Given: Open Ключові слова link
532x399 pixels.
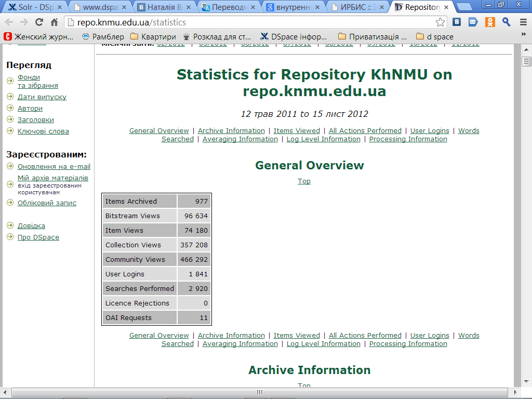Looking at the screenshot, I should click(x=43, y=131).
